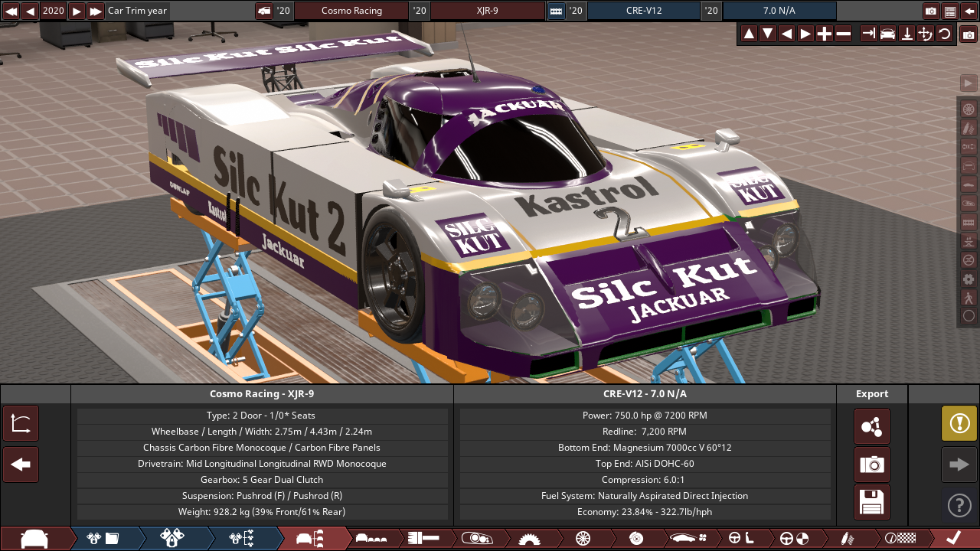Toggle the car body outline visibility
The height and width of the screenshot is (551, 980).
pos(969,165)
